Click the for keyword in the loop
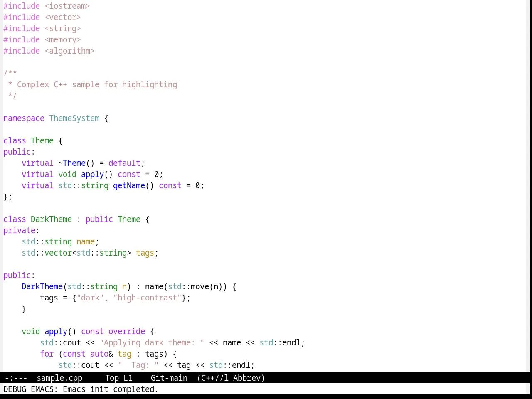532x399 pixels. coord(47,354)
